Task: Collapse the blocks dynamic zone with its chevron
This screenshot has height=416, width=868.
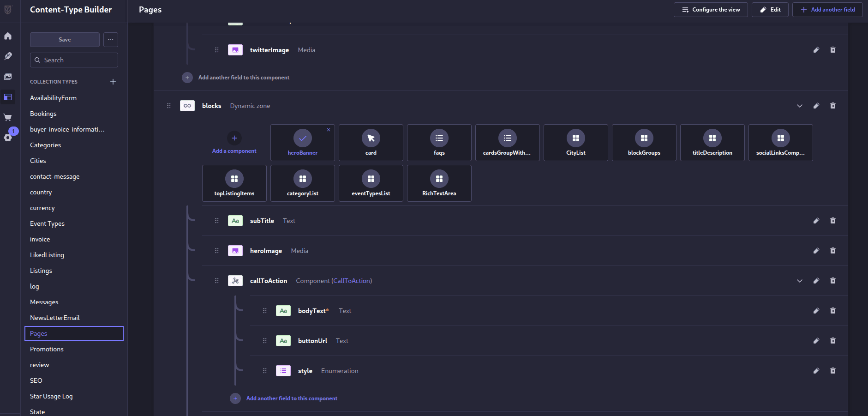Action: point(800,106)
